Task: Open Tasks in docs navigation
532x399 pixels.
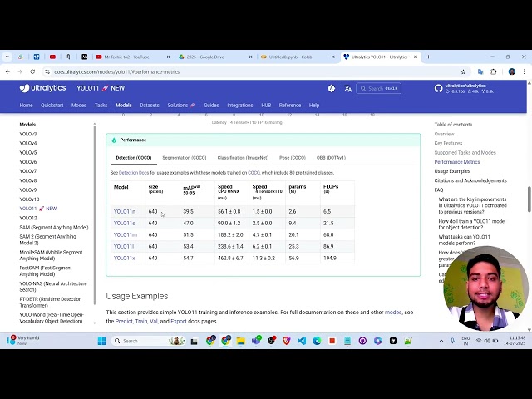Action: click(101, 106)
